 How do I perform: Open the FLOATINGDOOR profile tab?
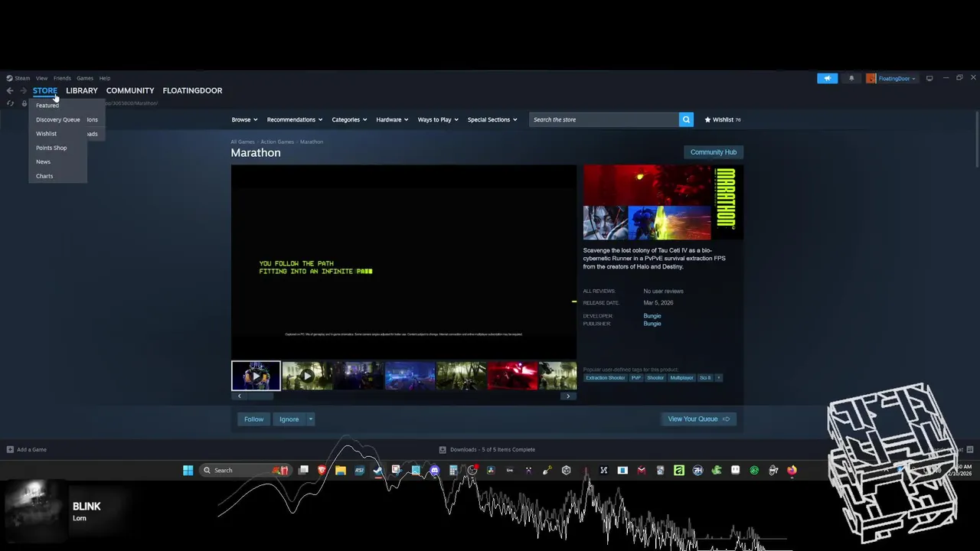point(192,90)
